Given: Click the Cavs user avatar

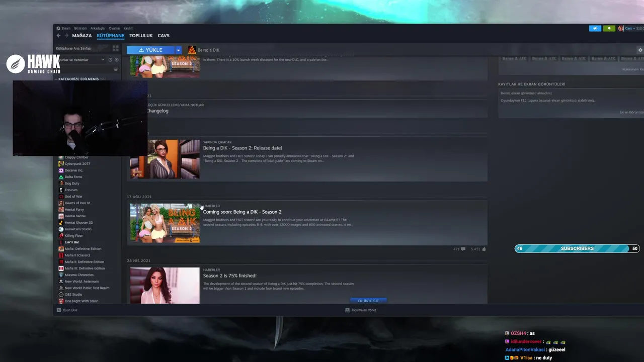Looking at the screenshot, I should point(621,28).
